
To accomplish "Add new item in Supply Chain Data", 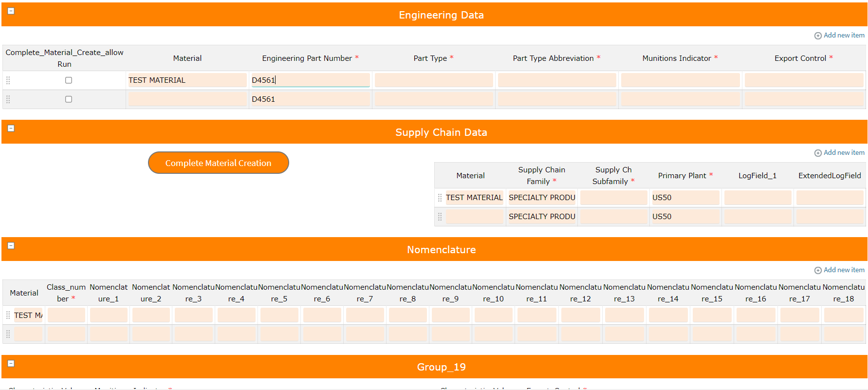I will (x=839, y=153).
